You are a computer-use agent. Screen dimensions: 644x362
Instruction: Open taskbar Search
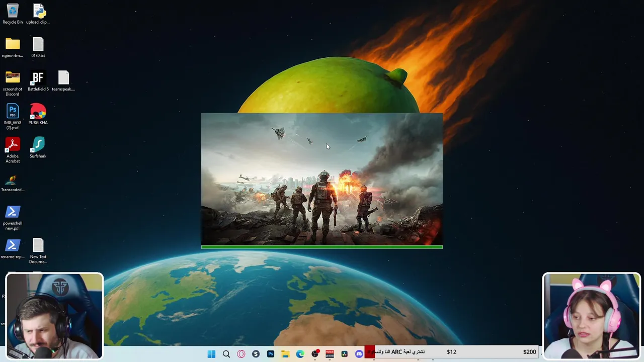[226, 354]
